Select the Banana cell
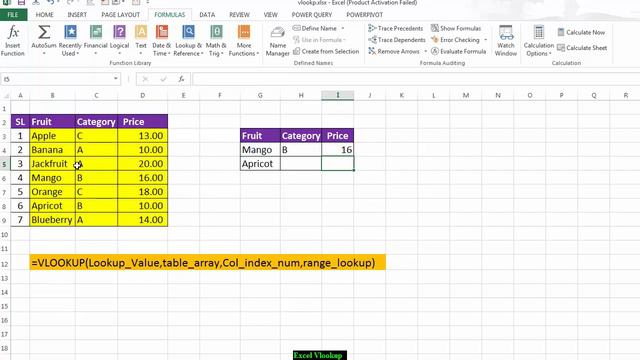The width and height of the screenshot is (640, 360). point(52,150)
